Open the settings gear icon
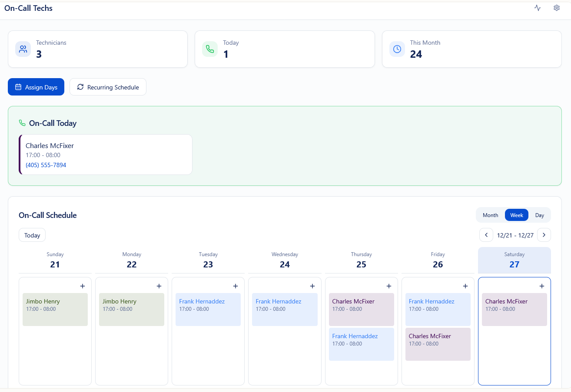The width and height of the screenshot is (571, 392). click(557, 8)
